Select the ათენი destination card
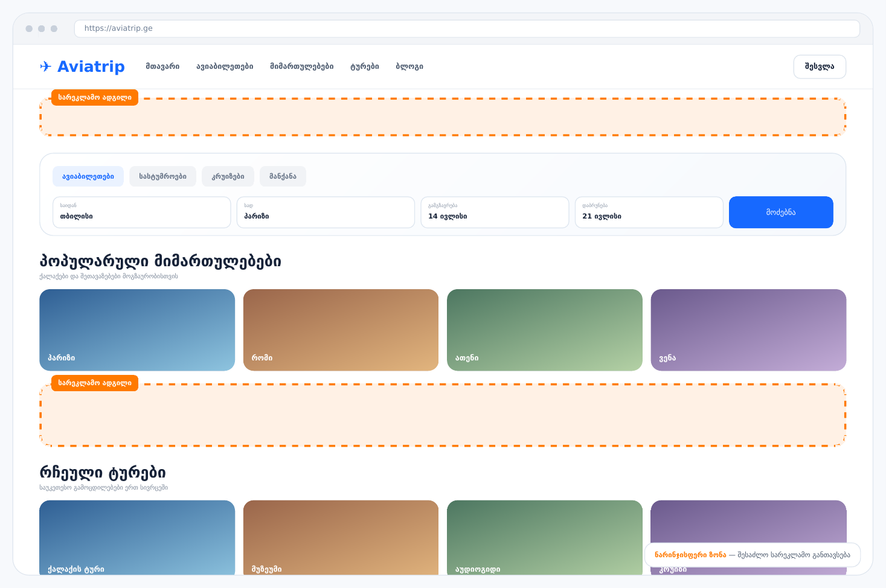The width and height of the screenshot is (886, 588). (545, 330)
